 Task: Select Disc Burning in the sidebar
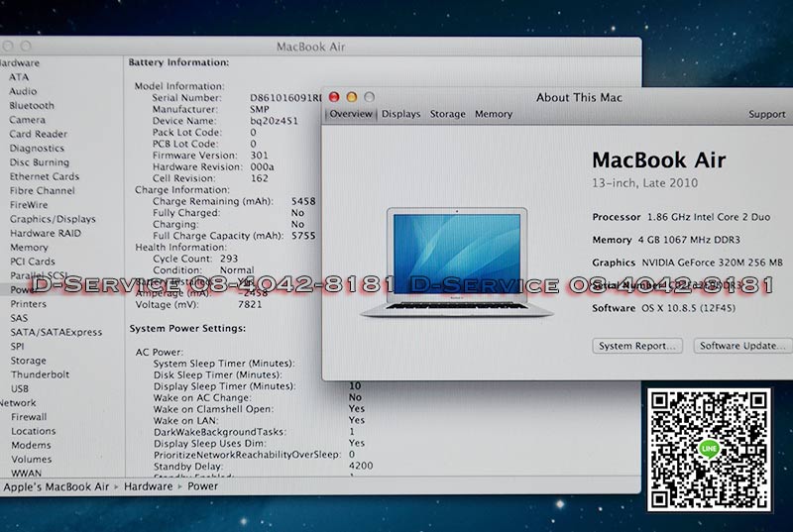[40, 162]
